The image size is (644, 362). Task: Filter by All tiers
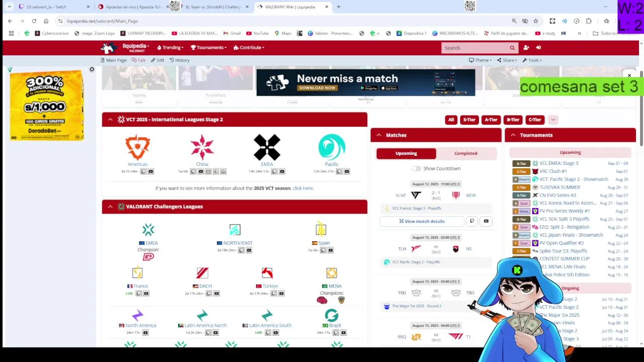coord(451,120)
